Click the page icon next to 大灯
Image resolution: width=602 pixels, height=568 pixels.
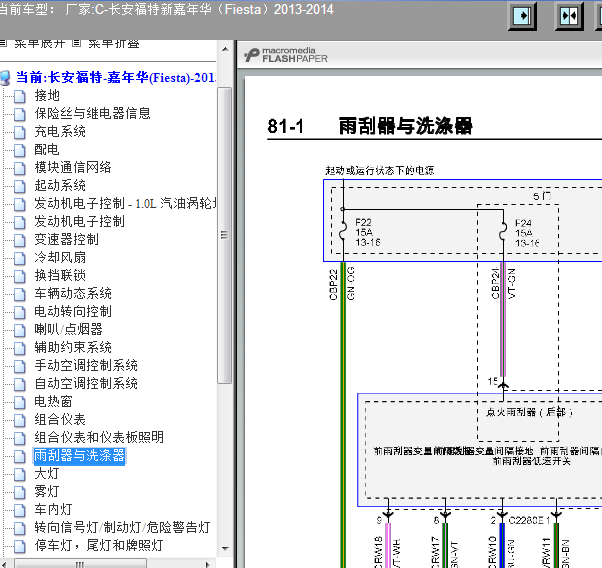click(x=20, y=474)
